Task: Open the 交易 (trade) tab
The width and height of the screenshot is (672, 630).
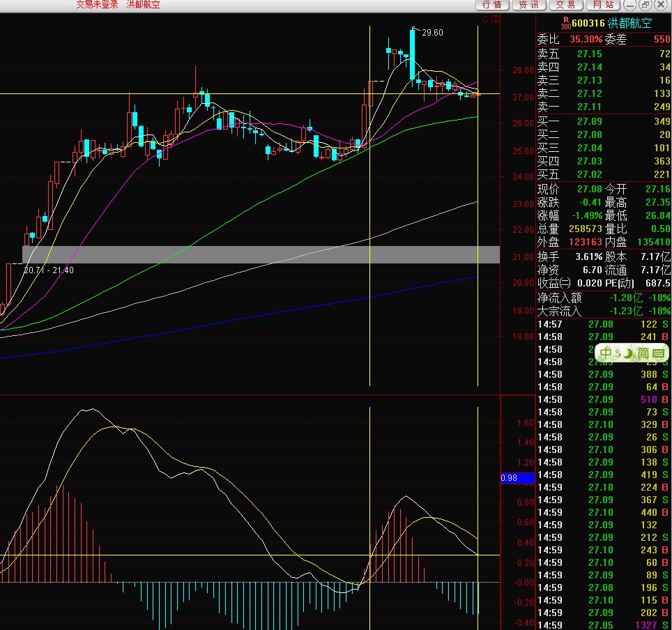Action: [x=566, y=5]
